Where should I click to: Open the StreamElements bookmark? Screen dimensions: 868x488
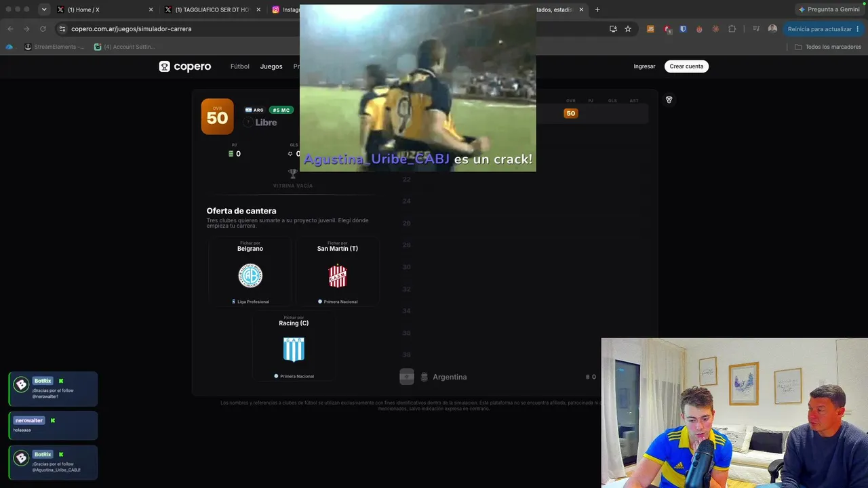(x=54, y=47)
